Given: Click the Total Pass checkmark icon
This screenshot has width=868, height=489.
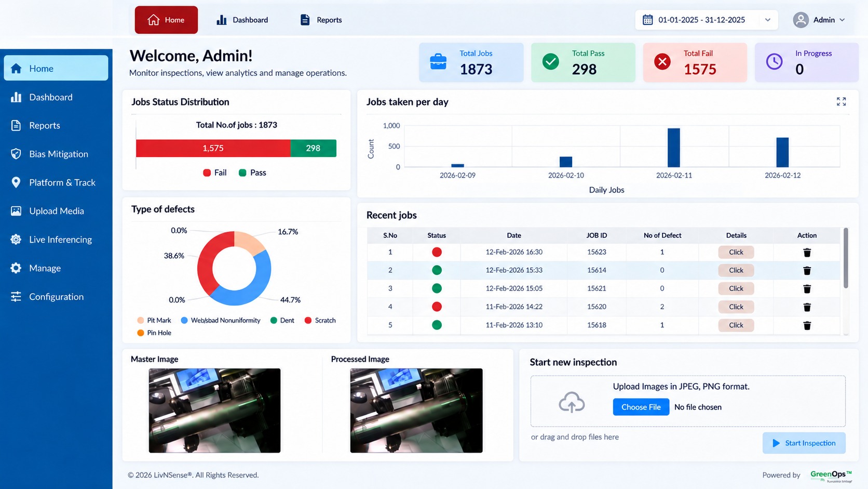Looking at the screenshot, I should 550,62.
